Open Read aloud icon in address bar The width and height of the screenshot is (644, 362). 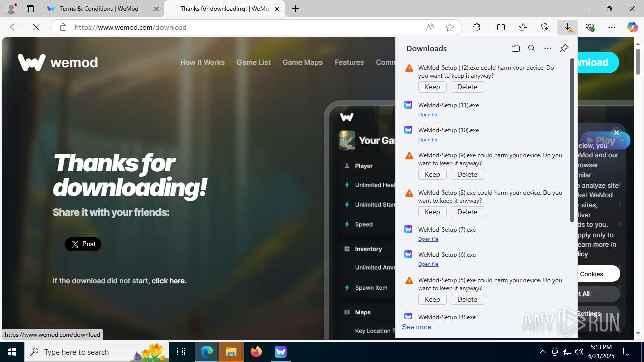point(430,27)
